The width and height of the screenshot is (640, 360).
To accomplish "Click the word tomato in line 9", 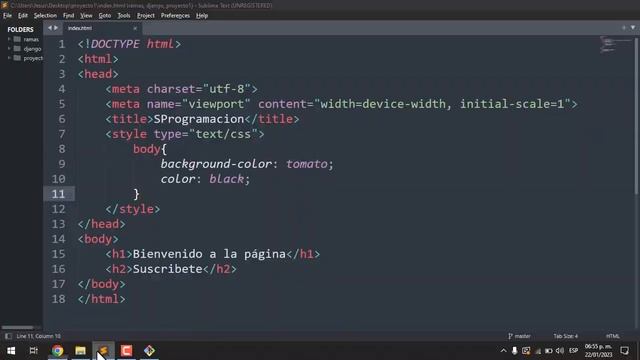I will tap(307, 164).
